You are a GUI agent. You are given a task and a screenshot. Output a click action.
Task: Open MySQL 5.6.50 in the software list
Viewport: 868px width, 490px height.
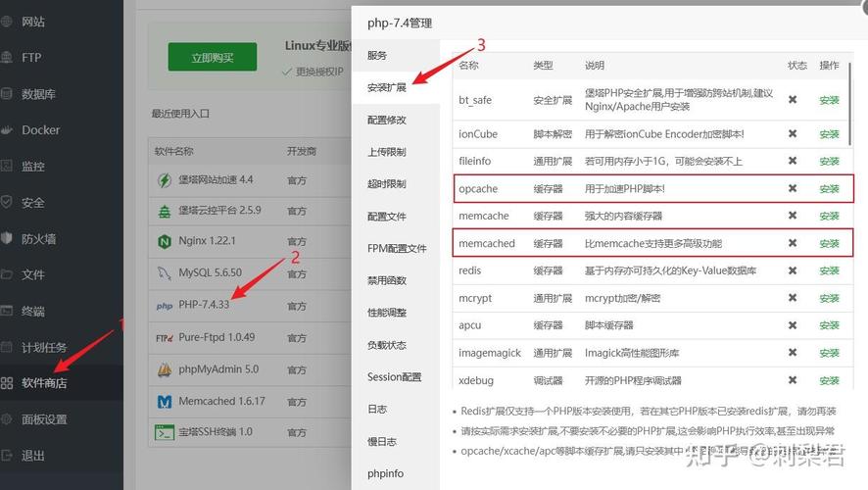211,272
